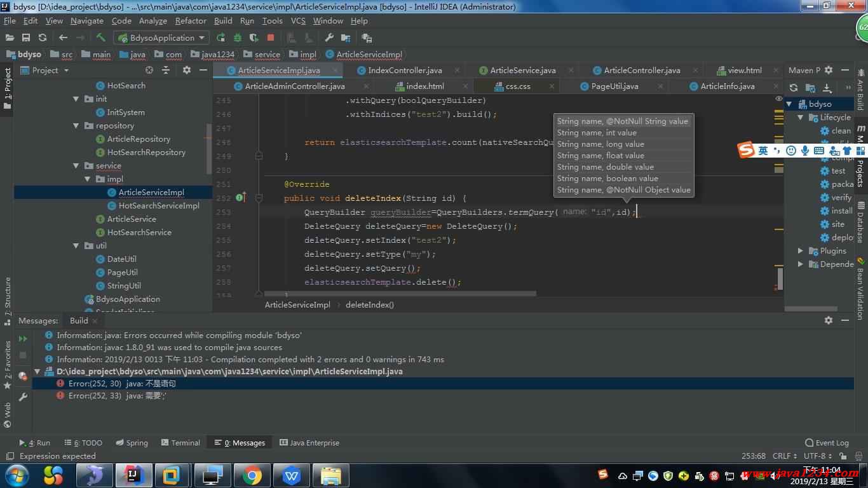Collapse the repository folder
This screenshot has height=488, width=868.
tap(76, 126)
